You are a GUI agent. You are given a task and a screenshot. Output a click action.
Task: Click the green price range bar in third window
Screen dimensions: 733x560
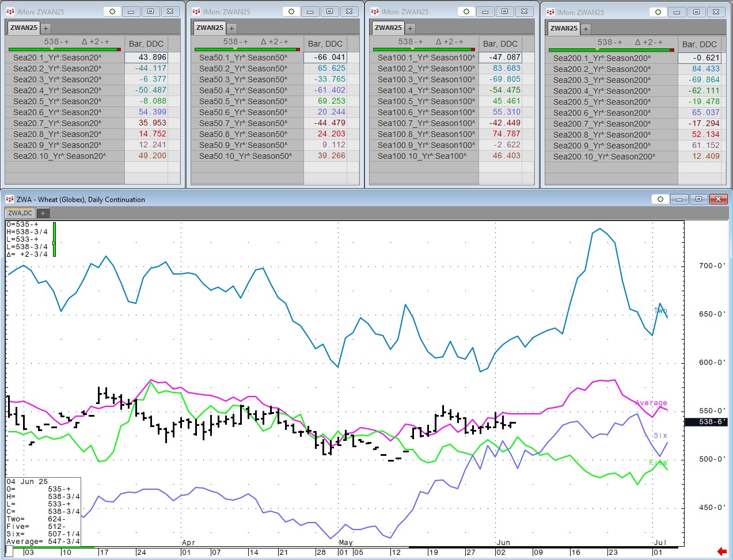point(424,49)
